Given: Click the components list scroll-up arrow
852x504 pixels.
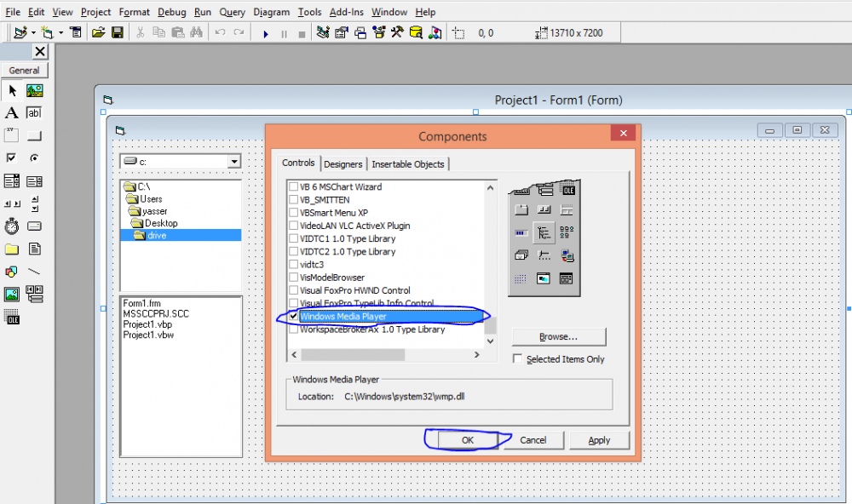Looking at the screenshot, I should pyautogui.click(x=490, y=187).
